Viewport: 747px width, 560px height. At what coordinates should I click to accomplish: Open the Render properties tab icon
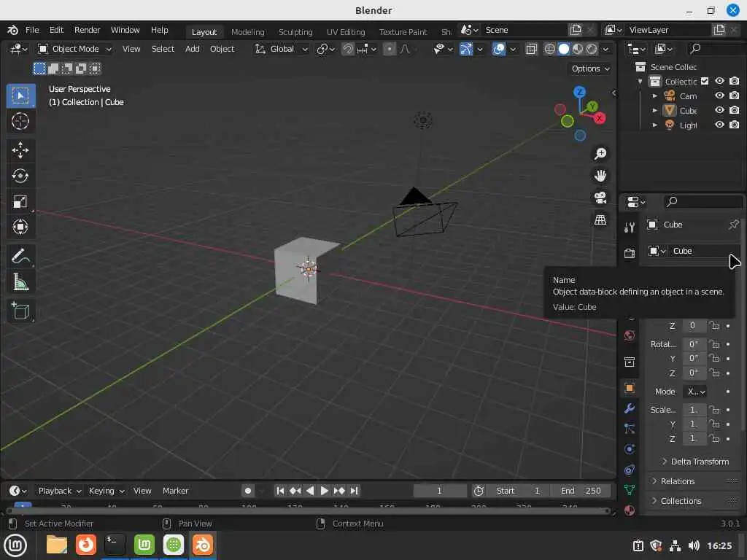pyautogui.click(x=630, y=253)
